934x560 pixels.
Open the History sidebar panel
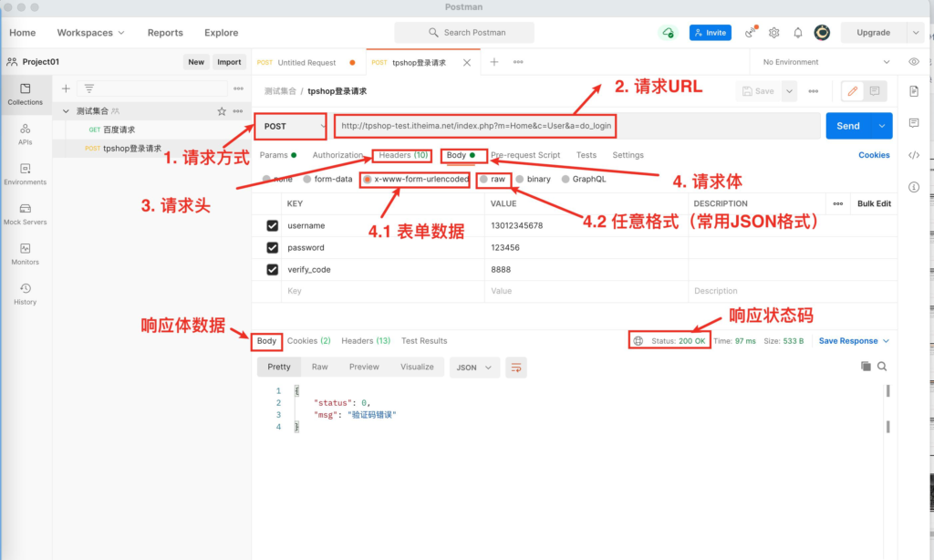point(25,293)
